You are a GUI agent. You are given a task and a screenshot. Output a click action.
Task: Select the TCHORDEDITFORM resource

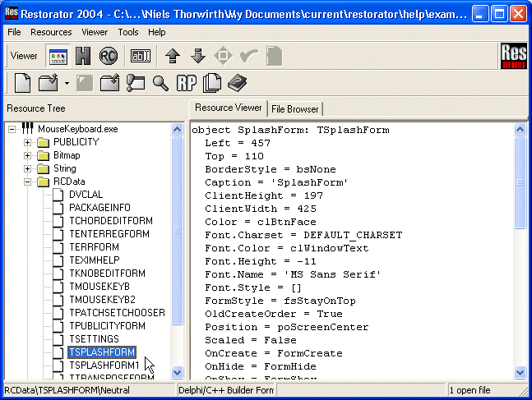[x=111, y=221]
